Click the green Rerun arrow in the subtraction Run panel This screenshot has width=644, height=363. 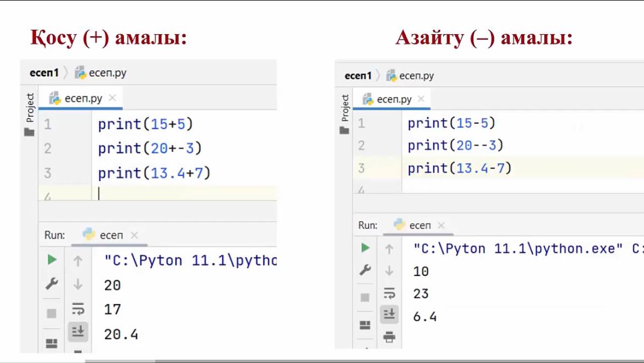tap(363, 249)
